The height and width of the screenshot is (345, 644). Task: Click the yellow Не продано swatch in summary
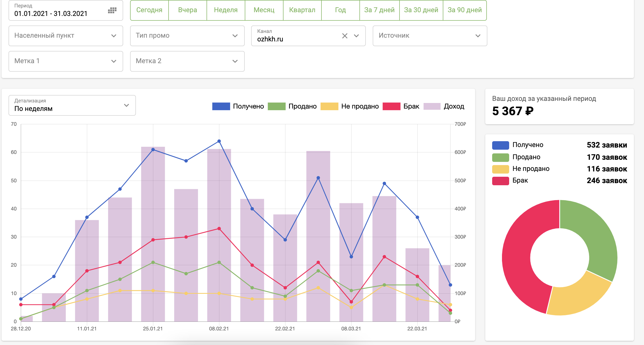pyautogui.click(x=500, y=169)
